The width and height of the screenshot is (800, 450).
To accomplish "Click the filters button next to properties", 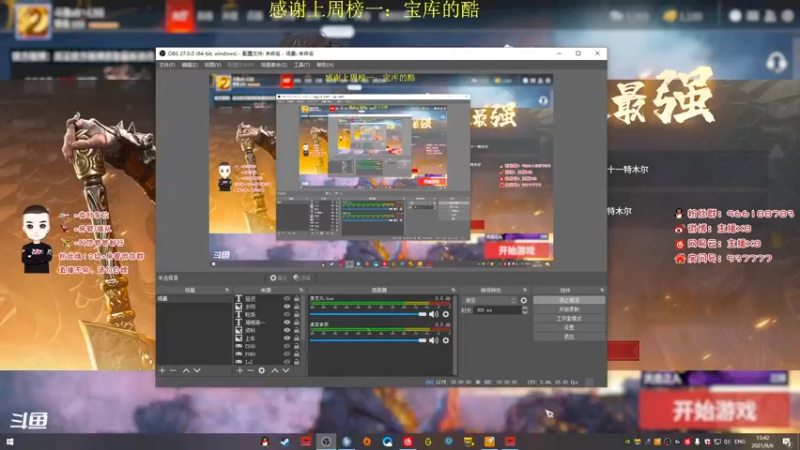I will pos(302,278).
